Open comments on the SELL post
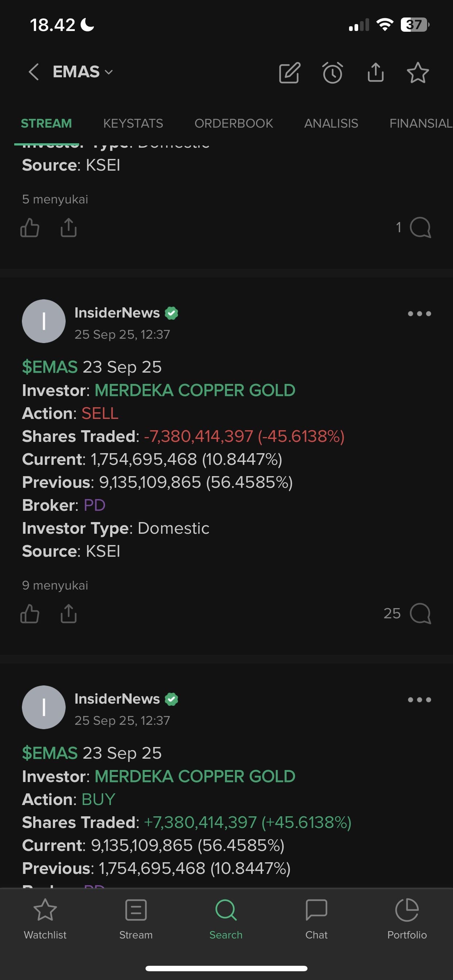This screenshot has height=980, width=453. (x=420, y=613)
